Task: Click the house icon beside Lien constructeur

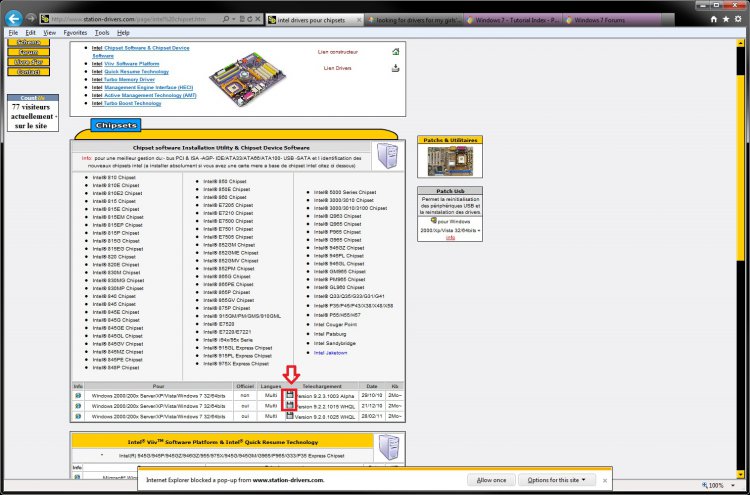Action: coord(395,52)
